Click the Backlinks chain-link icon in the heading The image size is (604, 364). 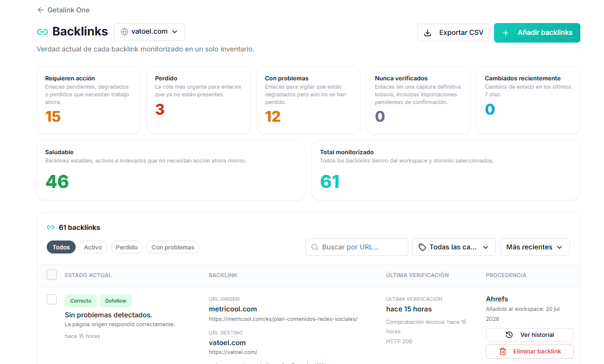click(x=43, y=32)
